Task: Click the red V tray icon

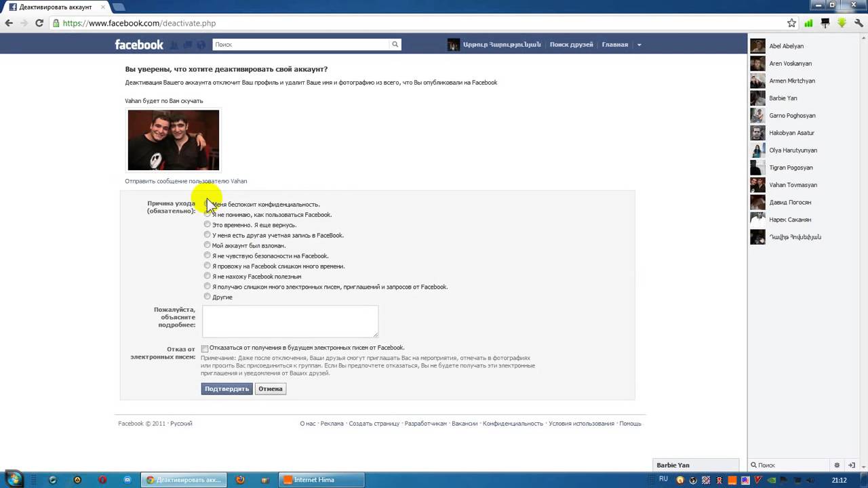Action: [x=759, y=480]
